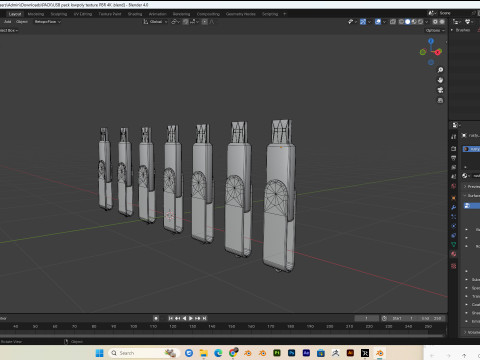480x360 pixels.
Task: Switch to the Geometry Nodes workspace tab
Action: click(x=241, y=14)
